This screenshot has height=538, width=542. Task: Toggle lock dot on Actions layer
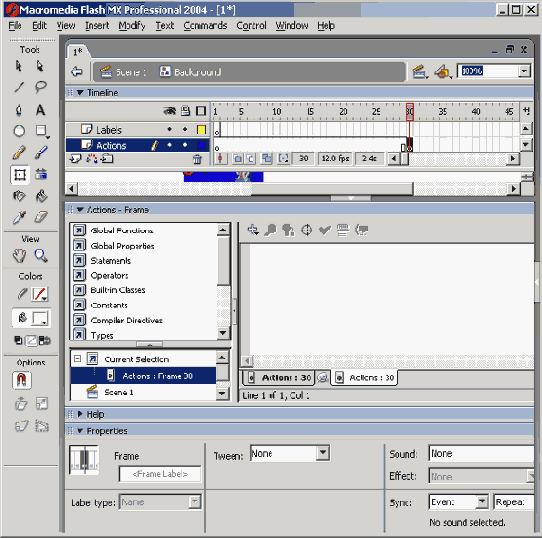pos(185,145)
